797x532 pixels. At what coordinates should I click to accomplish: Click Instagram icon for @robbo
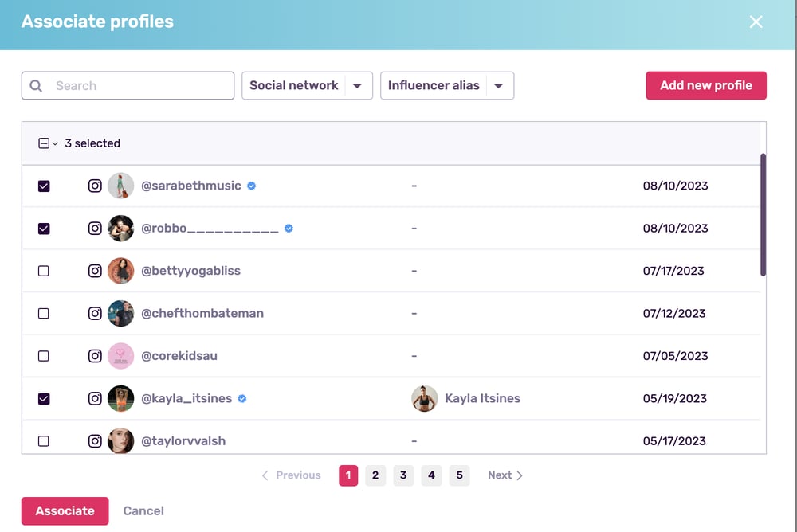click(x=95, y=229)
